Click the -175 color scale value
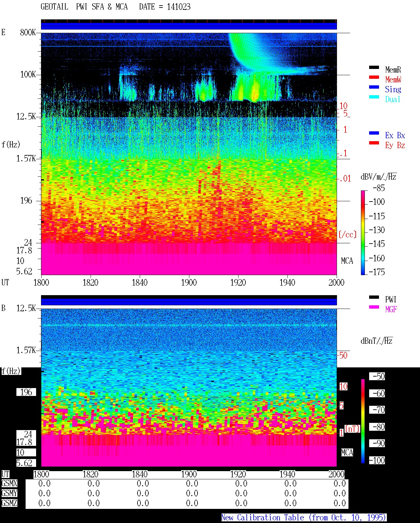The height and width of the screenshot is (523, 420). pos(377,272)
